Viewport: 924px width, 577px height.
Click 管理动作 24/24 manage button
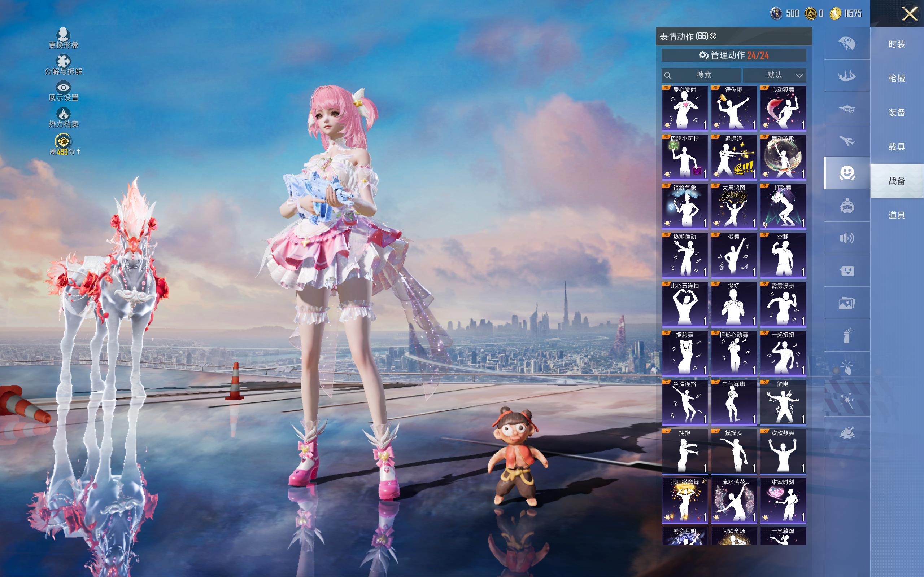[733, 55]
